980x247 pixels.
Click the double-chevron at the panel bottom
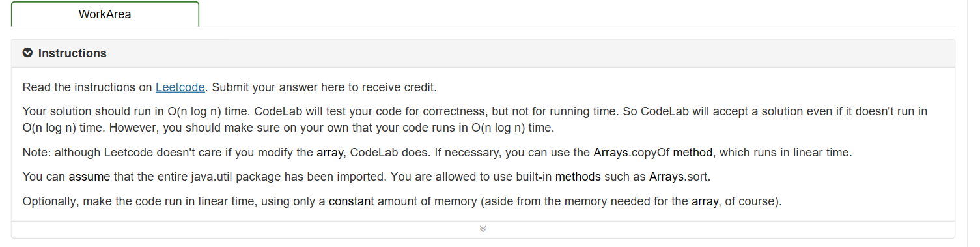point(483,229)
